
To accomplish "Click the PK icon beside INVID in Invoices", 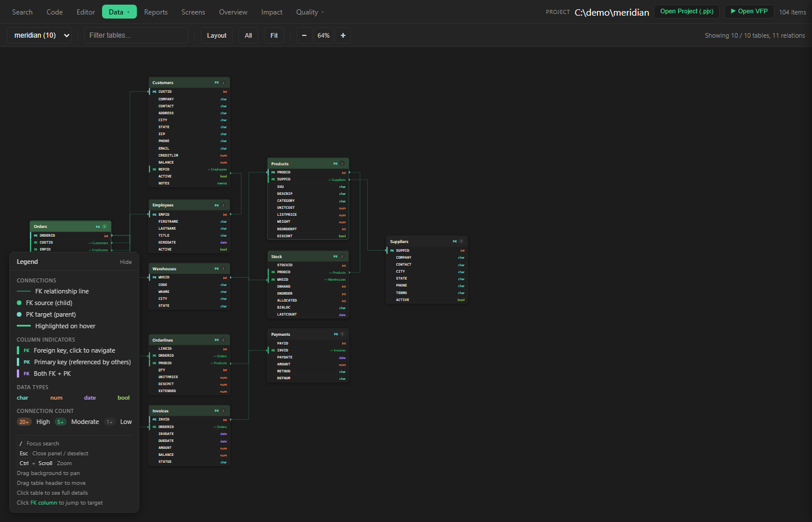I will click(154, 419).
